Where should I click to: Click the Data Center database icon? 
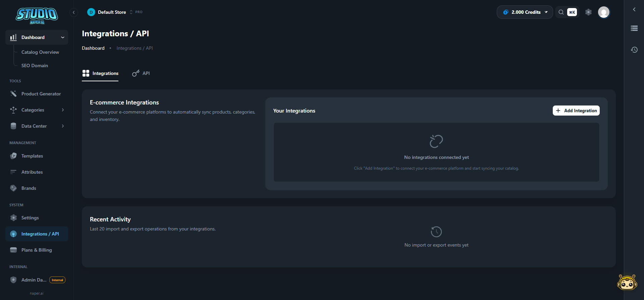pyautogui.click(x=13, y=126)
